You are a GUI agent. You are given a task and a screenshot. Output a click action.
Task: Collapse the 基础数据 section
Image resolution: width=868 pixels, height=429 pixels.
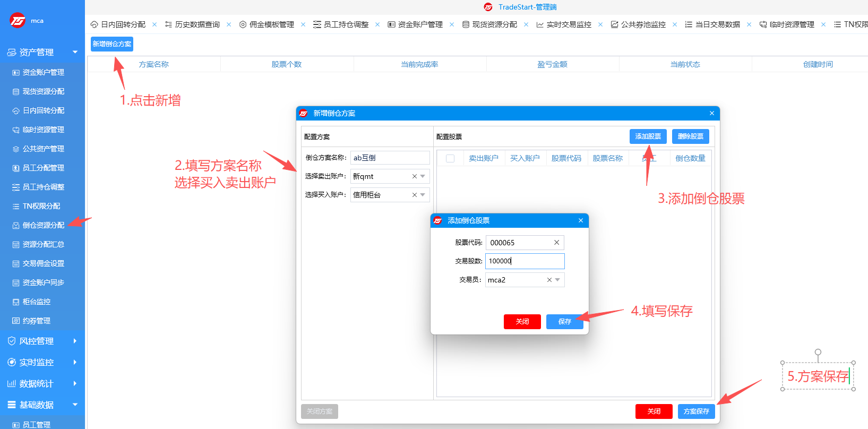point(75,405)
